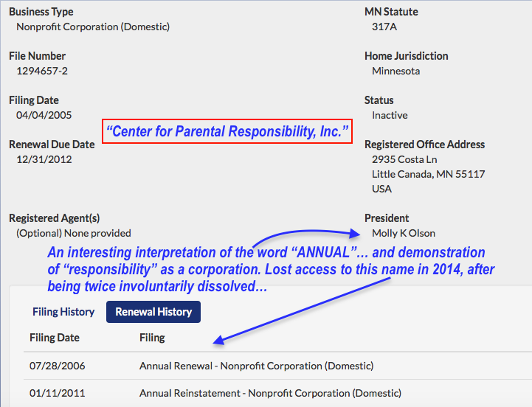The height and width of the screenshot is (407, 532).
Task: Click the Home Jurisdiction value Minnesota
Action: click(x=396, y=71)
